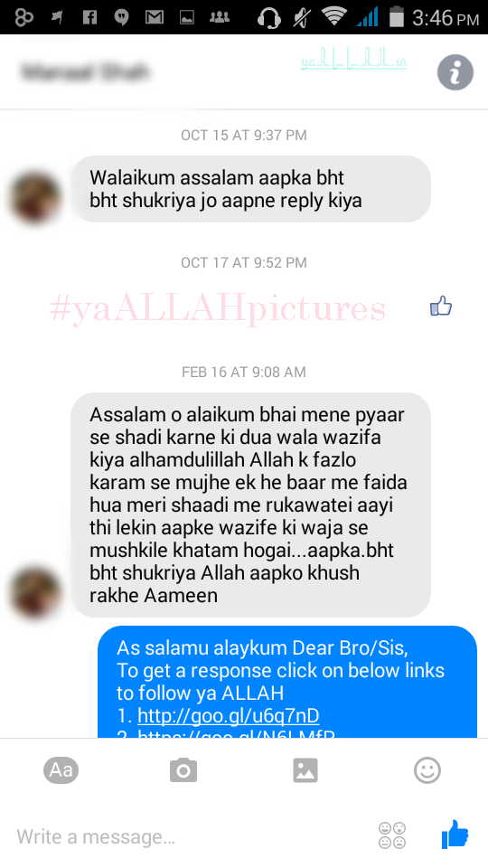Tap the small thumbs-up sent on Oct 17
The width and height of the screenshot is (488, 868).
[441, 307]
